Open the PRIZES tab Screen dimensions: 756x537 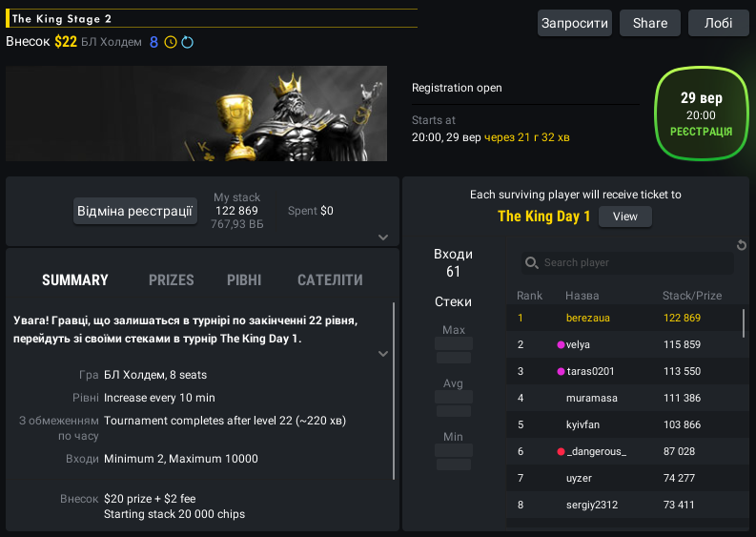coord(172,279)
